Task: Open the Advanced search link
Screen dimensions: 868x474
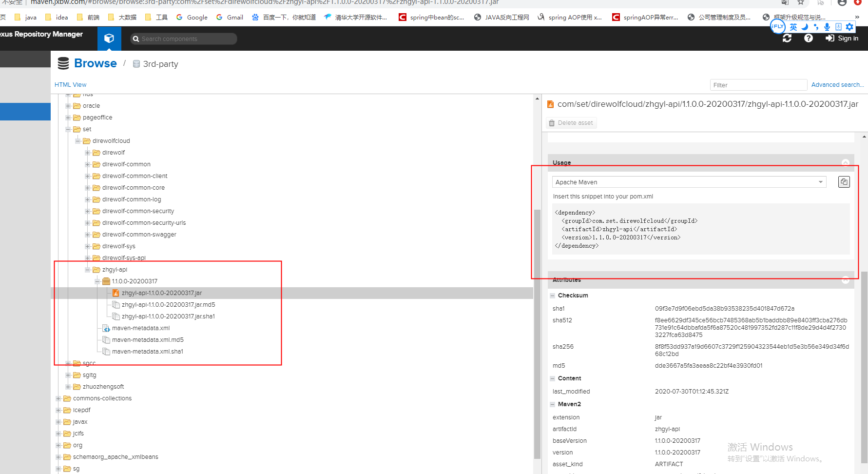Action: (837, 85)
